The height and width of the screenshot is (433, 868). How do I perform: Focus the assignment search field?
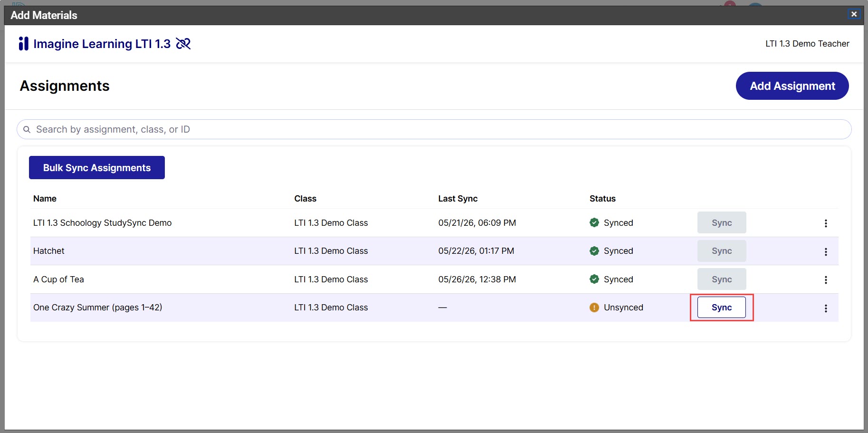434,129
